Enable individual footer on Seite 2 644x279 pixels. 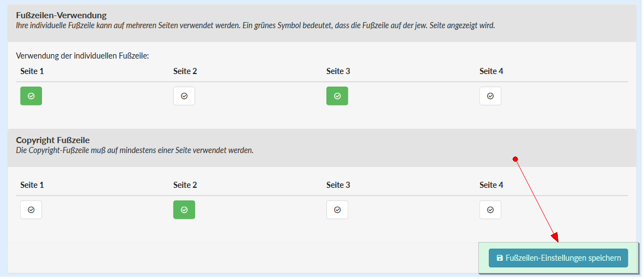click(184, 96)
